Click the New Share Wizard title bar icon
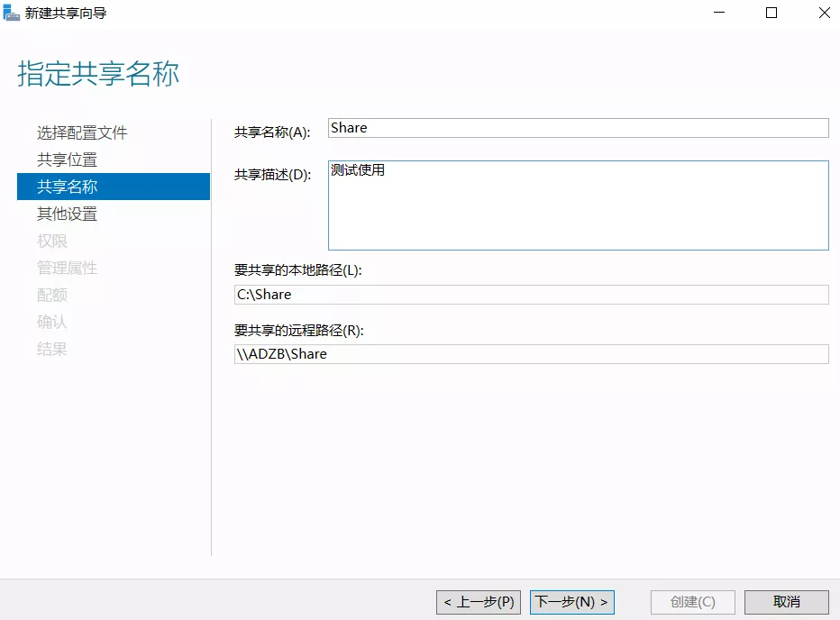Image resolution: width=840 pixels, height=620 pixels. pos(12,13)
